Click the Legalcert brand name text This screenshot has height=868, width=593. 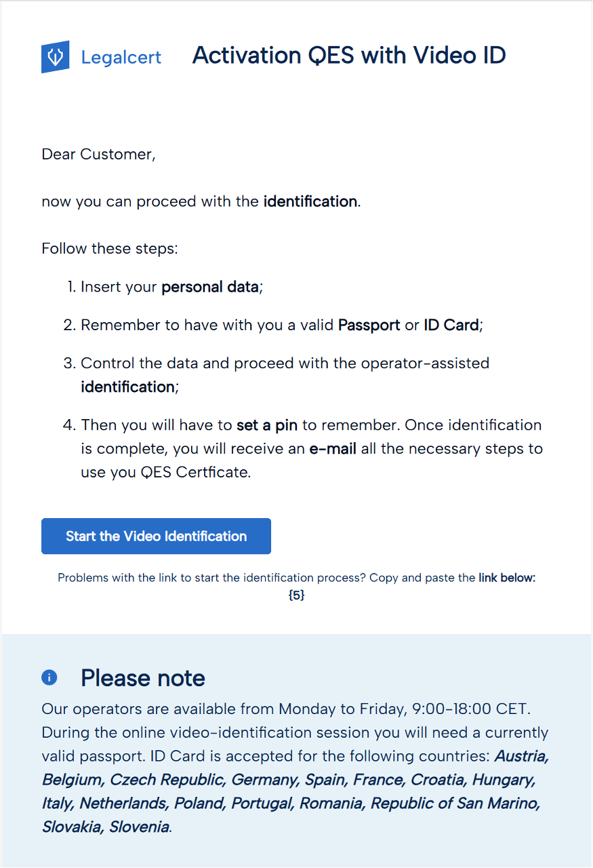(121, 57)
